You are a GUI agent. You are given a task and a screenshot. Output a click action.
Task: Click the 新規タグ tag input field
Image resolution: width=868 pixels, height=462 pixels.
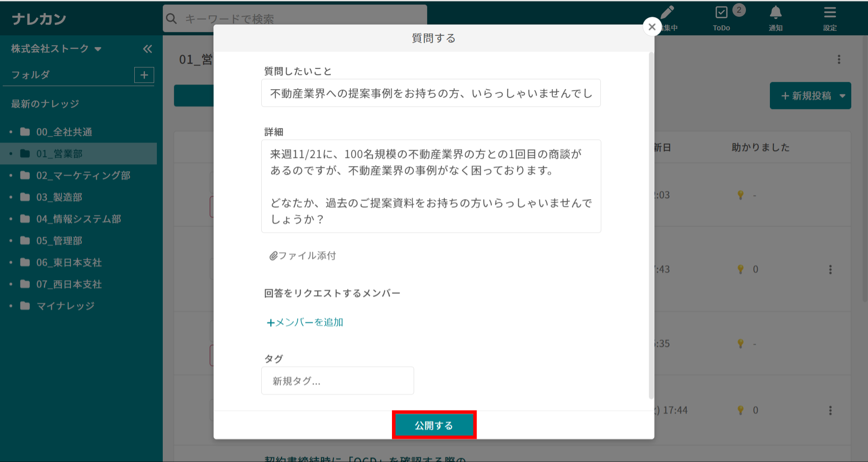pyautogui.click(x=337, y=381)
